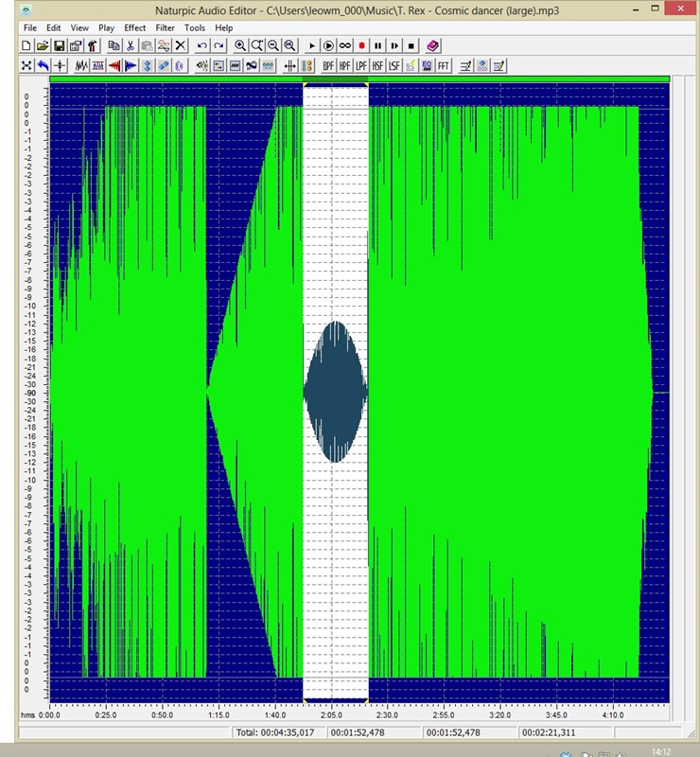Open the Play menu

(x=106, y=28)
